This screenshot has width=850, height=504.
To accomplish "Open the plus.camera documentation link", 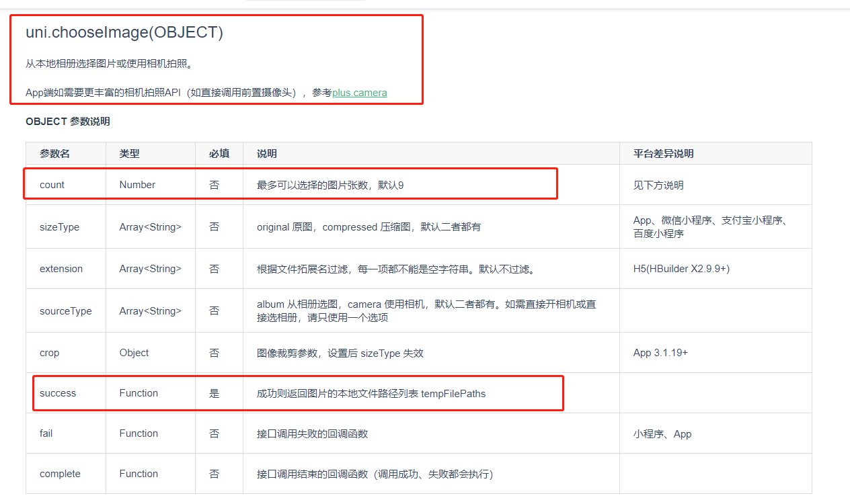I will click(x=359, y=93).
